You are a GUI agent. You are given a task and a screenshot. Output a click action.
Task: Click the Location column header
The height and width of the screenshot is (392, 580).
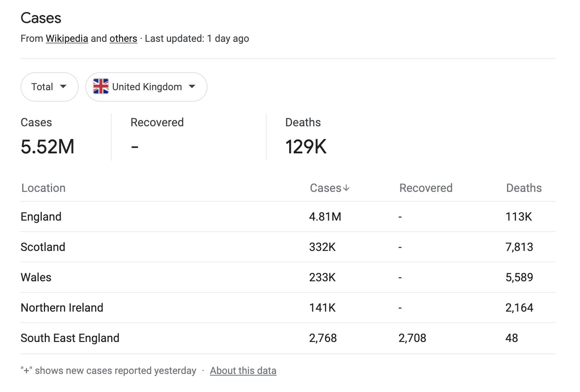pyautogui.click(x=43, y=188)
